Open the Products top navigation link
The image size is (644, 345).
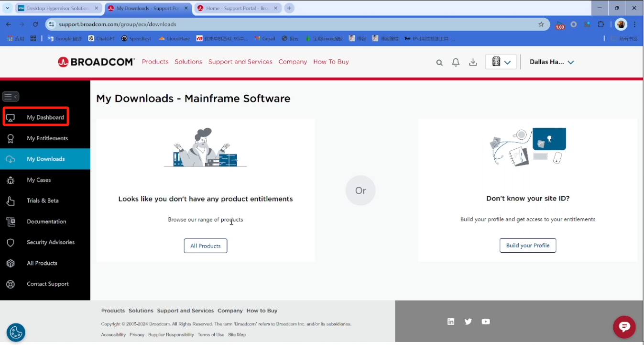[155, 62]
